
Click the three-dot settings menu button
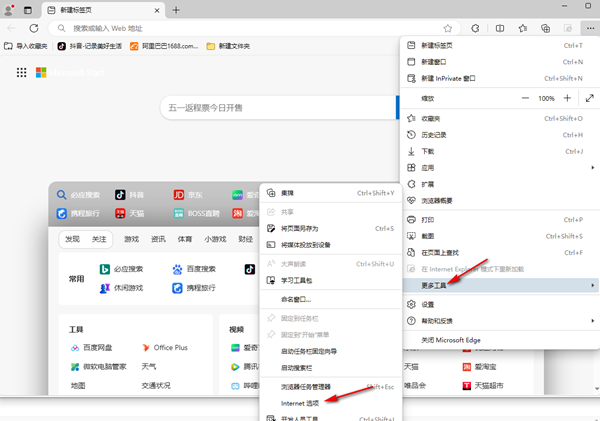point(590,28)
